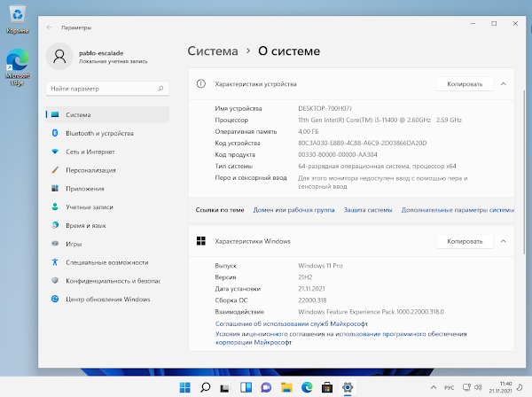This screenshot has width=532, height=397.
Task: Open Приложения settings
Action: (x=107, y=188)
